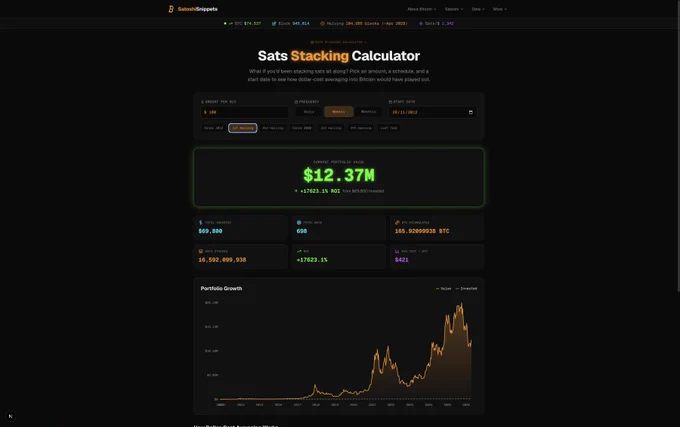Click the +17623.1% ROI card value
680x427 pixels.
tap(312, 260)
